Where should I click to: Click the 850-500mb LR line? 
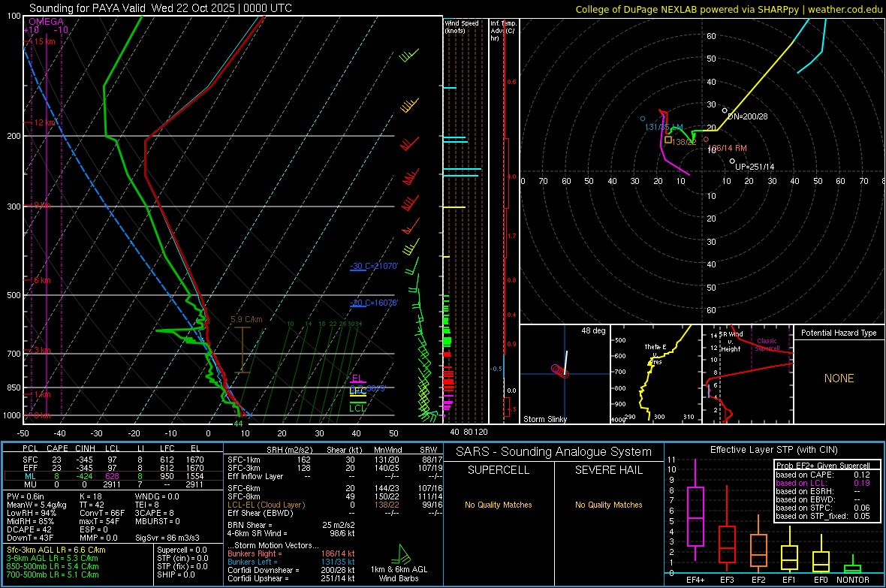pyautogui.click(x=53, y=566)
